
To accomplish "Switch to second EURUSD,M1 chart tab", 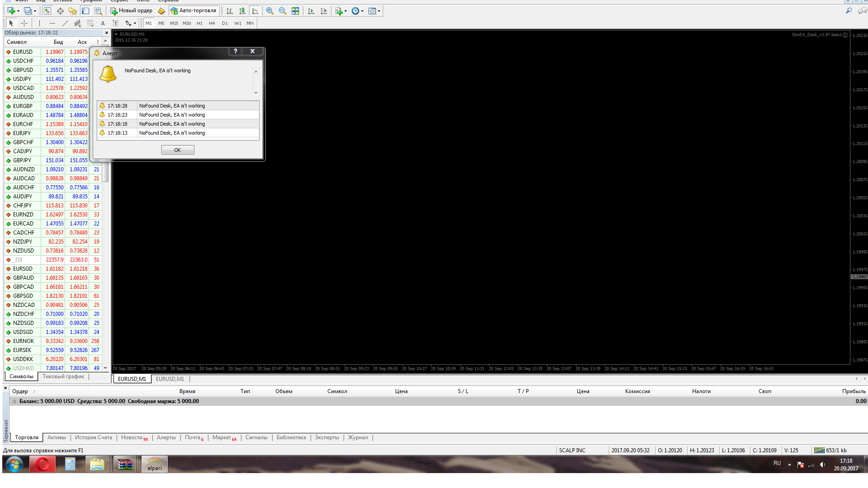I will tap(170, 379).
